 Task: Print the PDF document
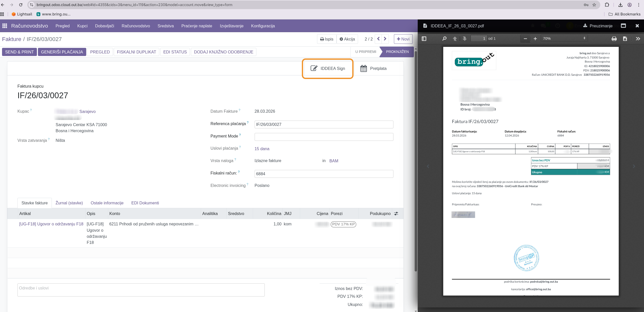[614, 39]
